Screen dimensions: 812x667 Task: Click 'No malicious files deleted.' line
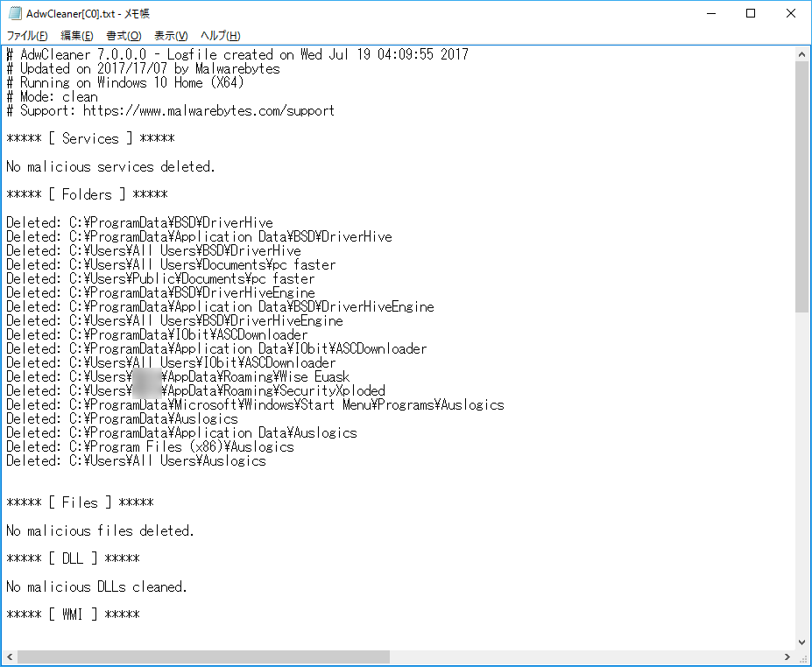(x=100, y=530)
